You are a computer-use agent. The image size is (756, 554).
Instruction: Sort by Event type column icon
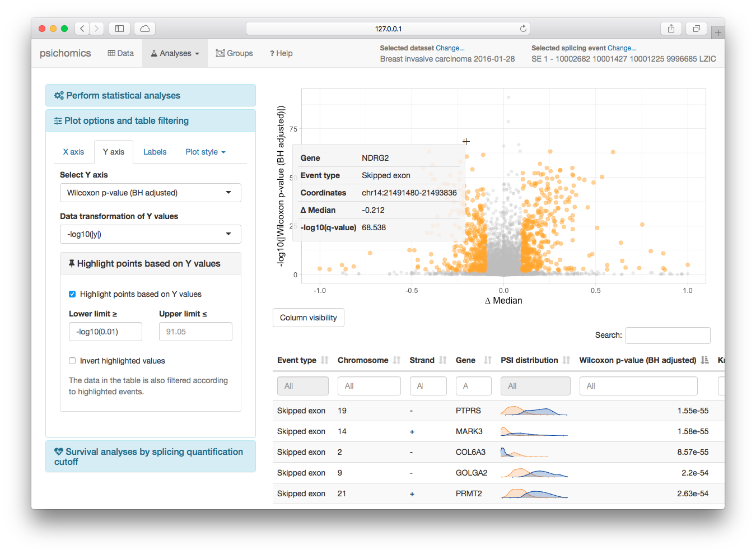[x=325, y=360]
